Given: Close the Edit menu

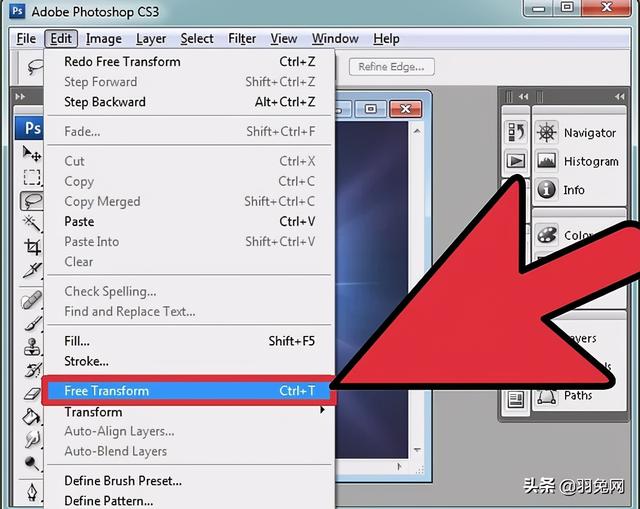Looking at the screenshot, I should tap(61, 39).
